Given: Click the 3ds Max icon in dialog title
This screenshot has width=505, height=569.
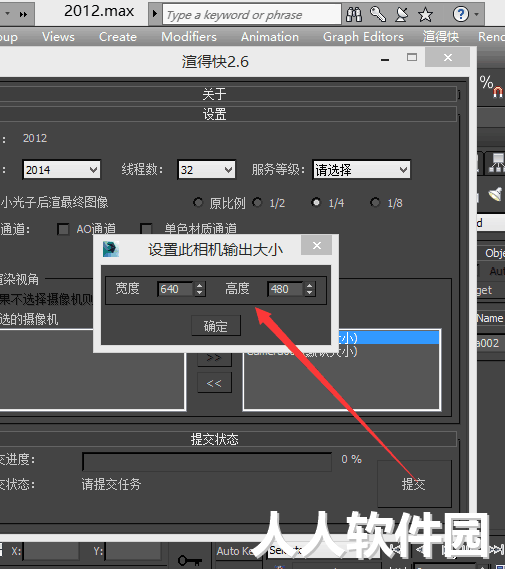Looking at the screenshot, I should pos(111,249).
